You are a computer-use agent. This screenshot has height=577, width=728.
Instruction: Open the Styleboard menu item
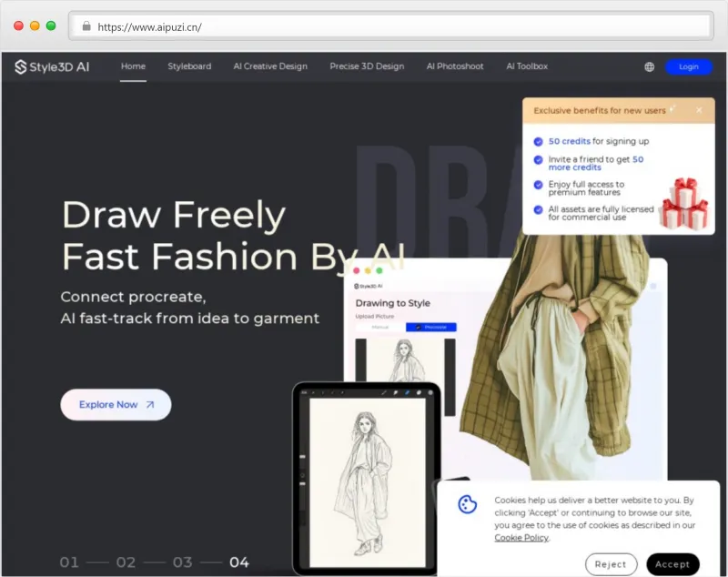[189, 66]
